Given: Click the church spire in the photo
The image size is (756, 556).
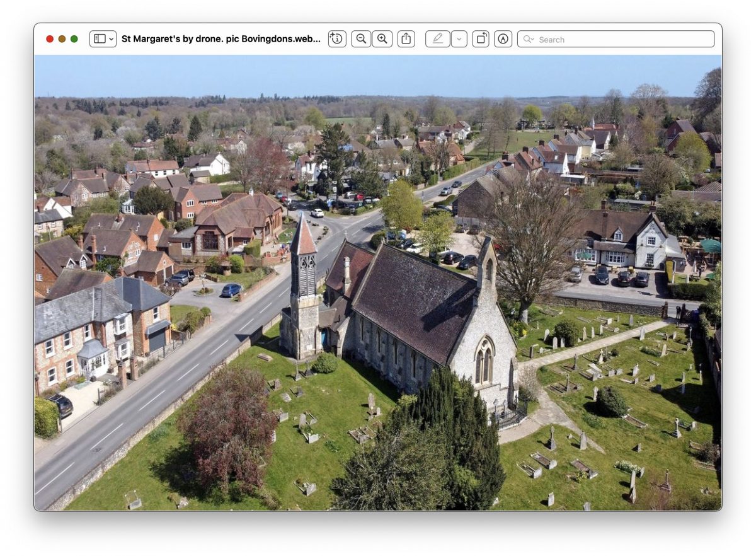Looking at the screenshot, I should point(302,236).
